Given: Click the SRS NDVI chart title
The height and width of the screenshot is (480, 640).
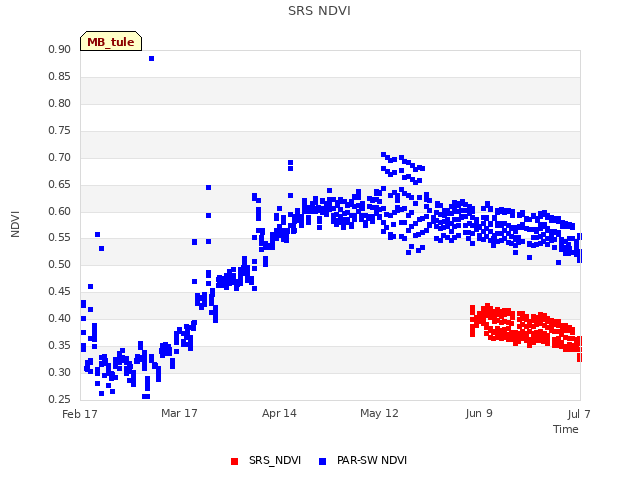Looking at the screenshot, I should [319, 11].
